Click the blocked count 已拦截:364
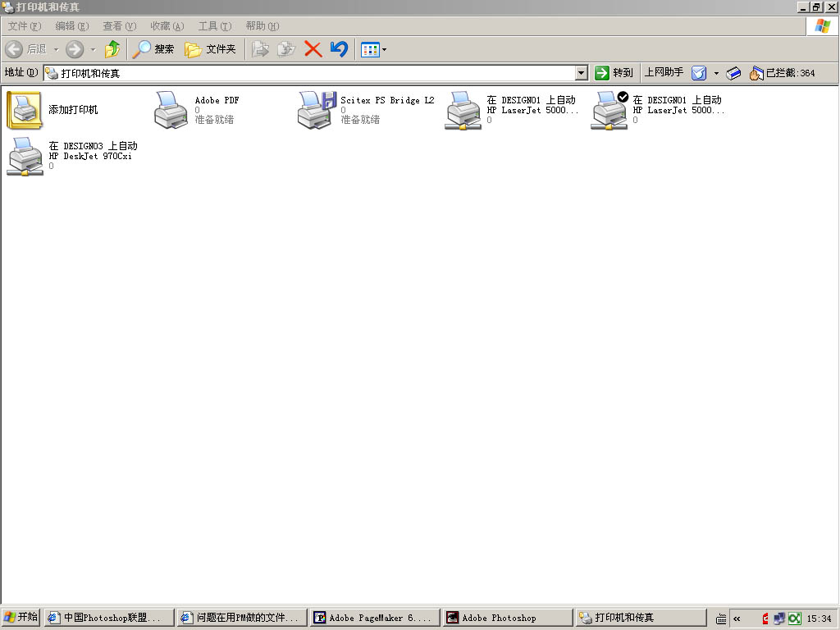 click(x=782, y=73)
